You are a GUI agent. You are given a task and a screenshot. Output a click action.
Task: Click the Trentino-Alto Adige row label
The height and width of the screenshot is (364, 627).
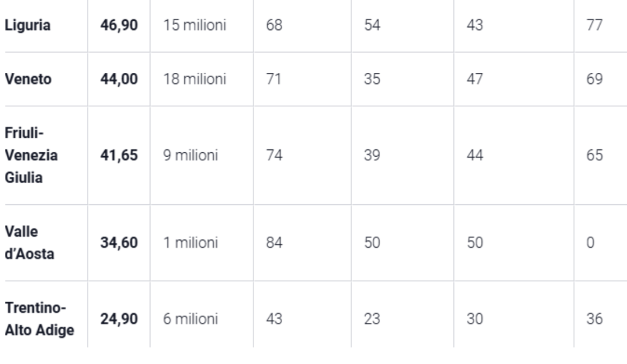[39, 319]
